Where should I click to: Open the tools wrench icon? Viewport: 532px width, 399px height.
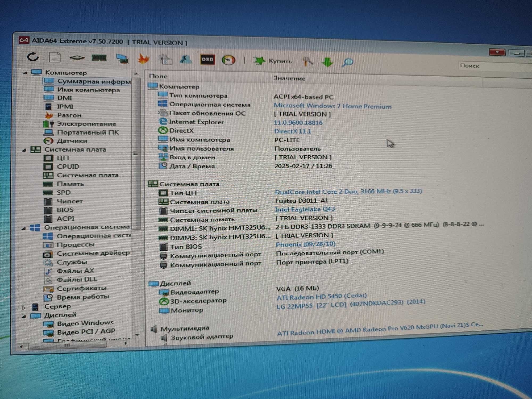tap(307, 62)
